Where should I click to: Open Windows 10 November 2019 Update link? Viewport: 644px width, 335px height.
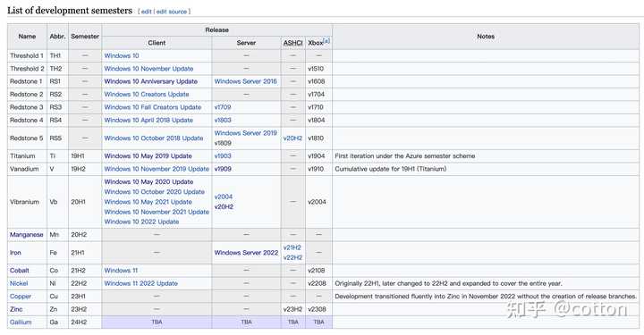[x=157, y=169]
